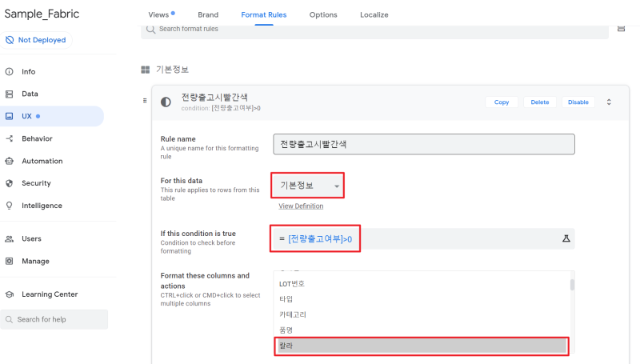The image size is (640, 364).
Task: Open the Users people icon
Action: 9,238
